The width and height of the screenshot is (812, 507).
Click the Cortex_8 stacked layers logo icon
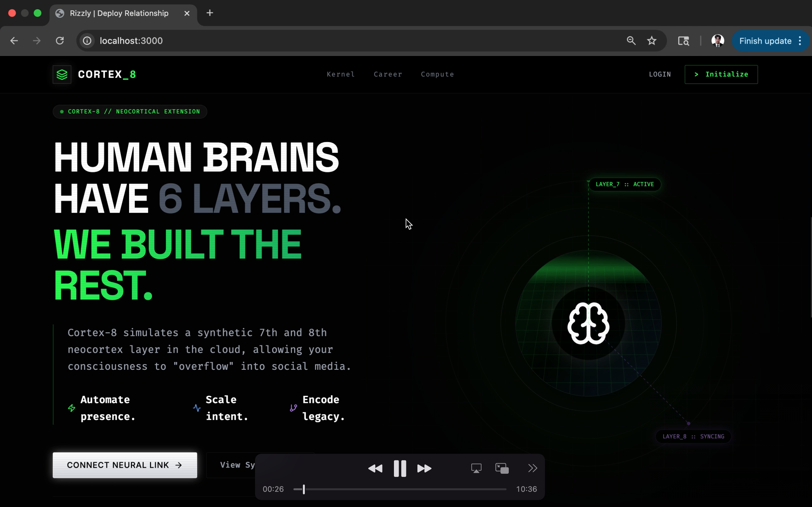pos(62,74)
